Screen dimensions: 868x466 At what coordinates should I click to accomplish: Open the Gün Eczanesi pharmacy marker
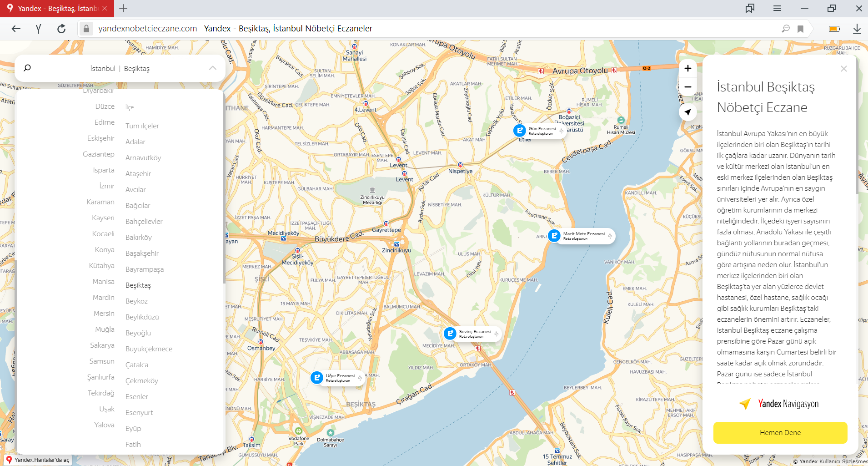point(520,131)
